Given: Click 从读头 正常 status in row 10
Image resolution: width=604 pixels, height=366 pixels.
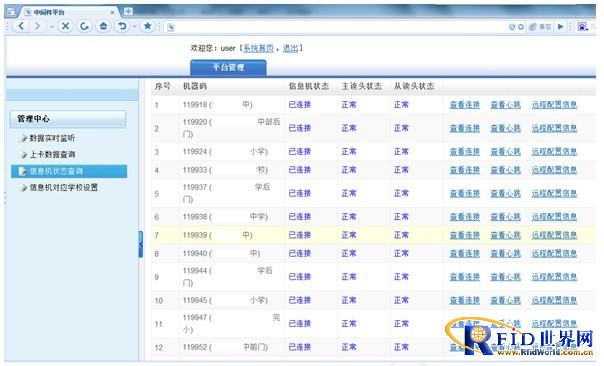Looking at the screenshot, I should pyautogui.click(x=401, y=301).
